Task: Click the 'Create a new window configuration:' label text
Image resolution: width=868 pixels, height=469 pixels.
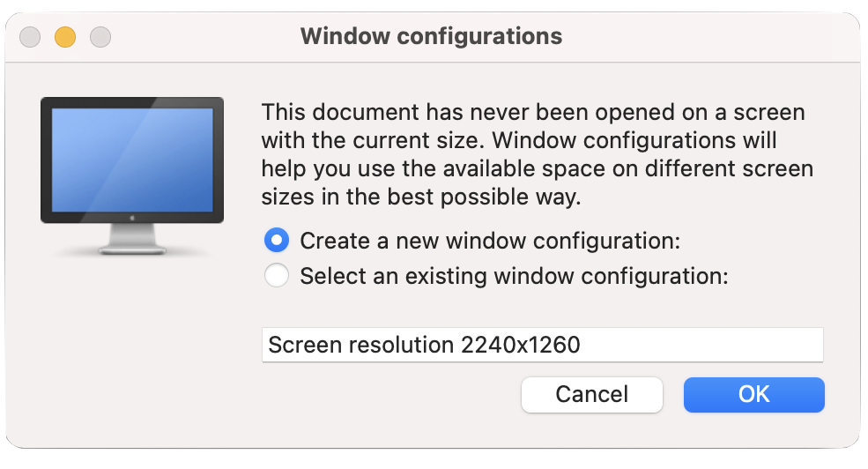Action: 490,241
